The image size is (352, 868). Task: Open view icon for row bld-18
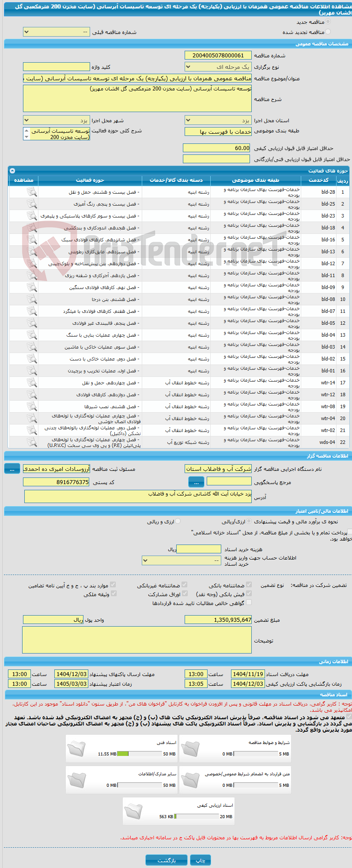click(x=32, y=228)
